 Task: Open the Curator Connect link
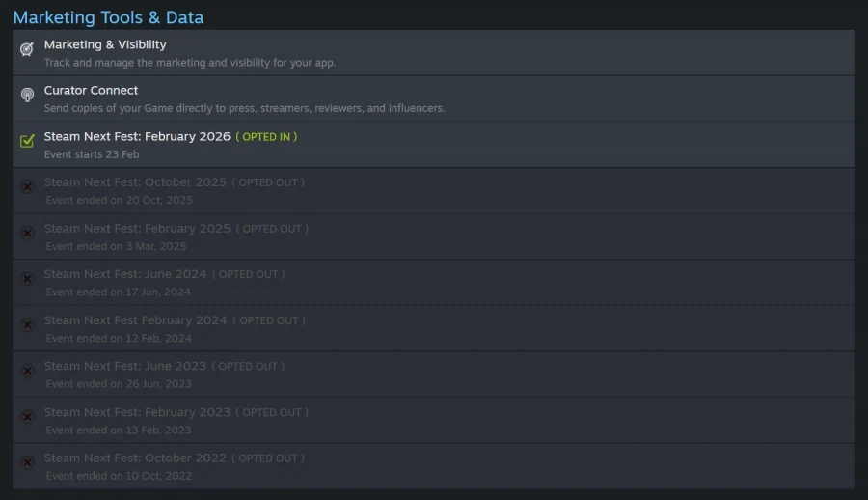(91, 90)
